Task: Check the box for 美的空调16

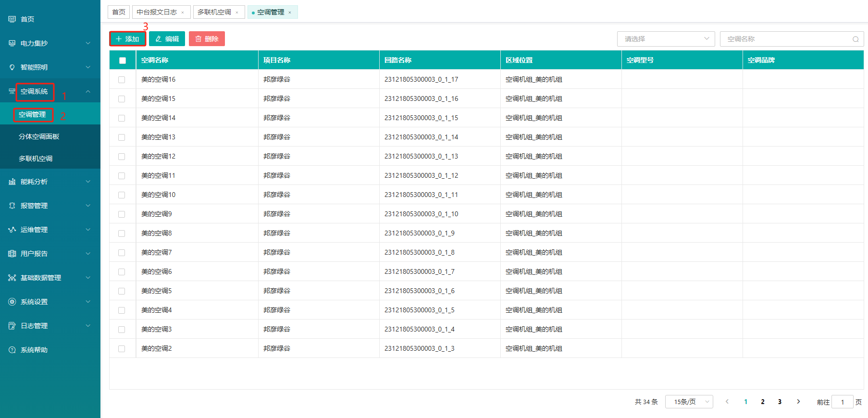Action: (x=122, y=80)
